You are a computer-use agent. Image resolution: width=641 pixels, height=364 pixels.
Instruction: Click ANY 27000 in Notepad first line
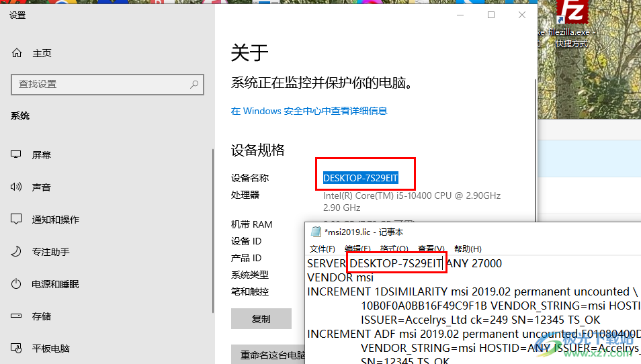tap(474, 263)
